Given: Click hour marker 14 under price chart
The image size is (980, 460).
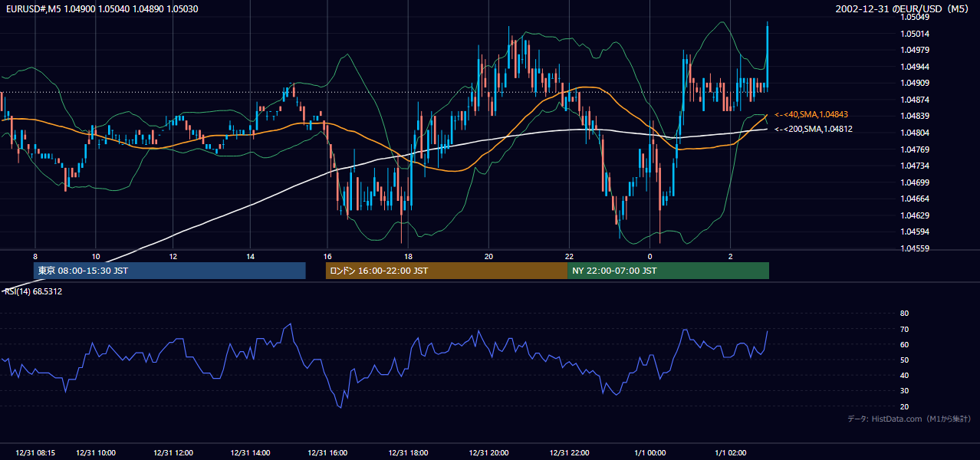Looking at the screenshot, I should pos(250,256).
